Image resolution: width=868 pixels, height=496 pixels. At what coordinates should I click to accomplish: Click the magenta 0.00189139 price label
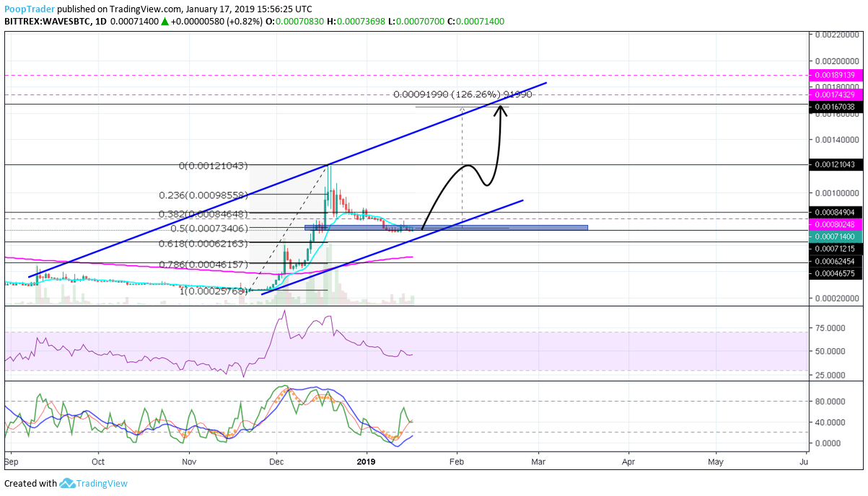pyautogui.click(x=834, y=75)
